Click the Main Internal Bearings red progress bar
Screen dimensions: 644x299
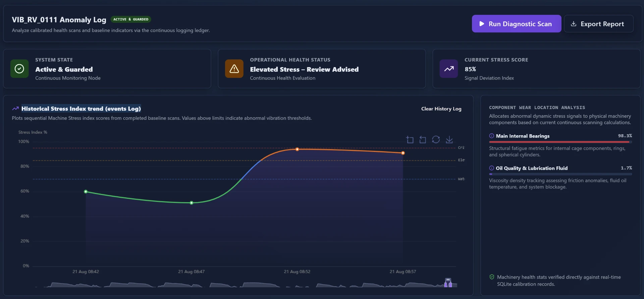pos(560,142)
